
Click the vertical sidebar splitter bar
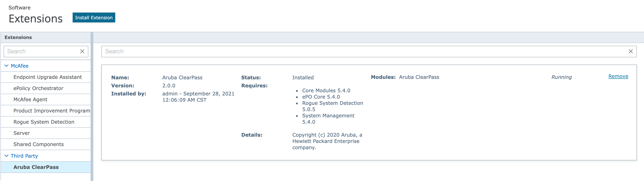[92, 106]
